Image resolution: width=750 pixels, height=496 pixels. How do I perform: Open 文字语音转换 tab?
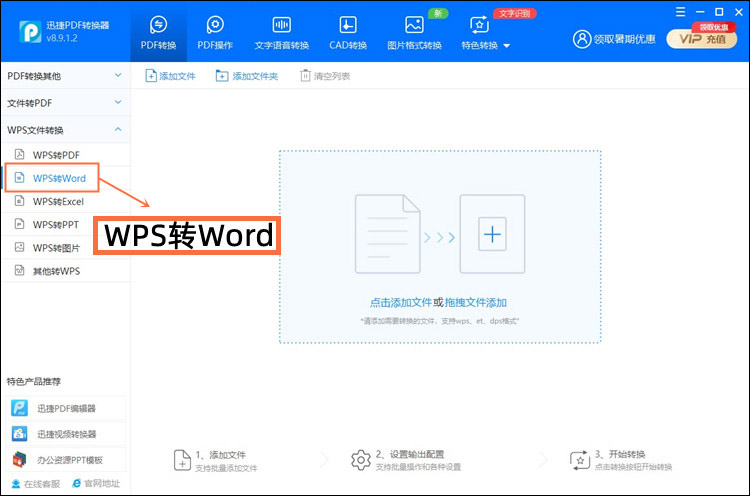tap(281, 33)
